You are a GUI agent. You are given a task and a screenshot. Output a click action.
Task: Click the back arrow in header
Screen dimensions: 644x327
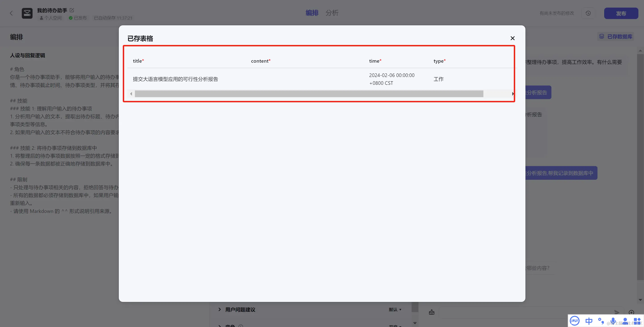(11, 13)
